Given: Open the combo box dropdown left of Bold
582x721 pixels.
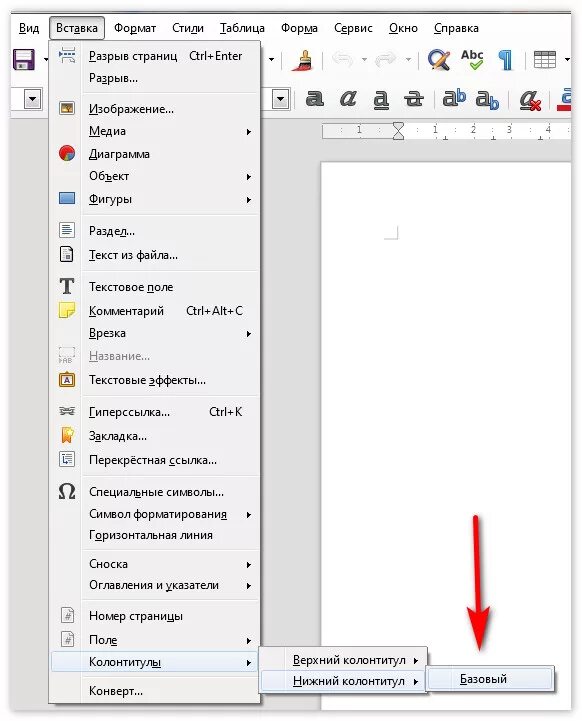Looking at the screenshot, I should coord(280,99).
